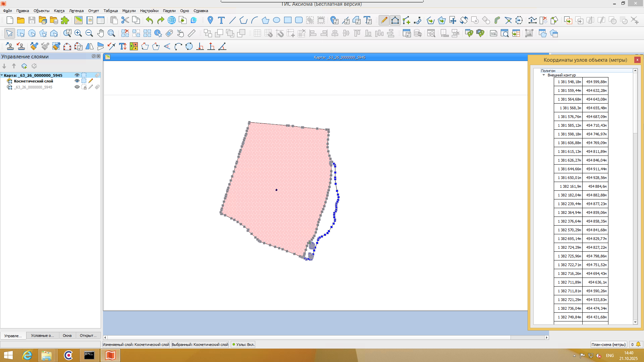Select the object Info tool
Screen dimensions: 644x362
point(157,33)
